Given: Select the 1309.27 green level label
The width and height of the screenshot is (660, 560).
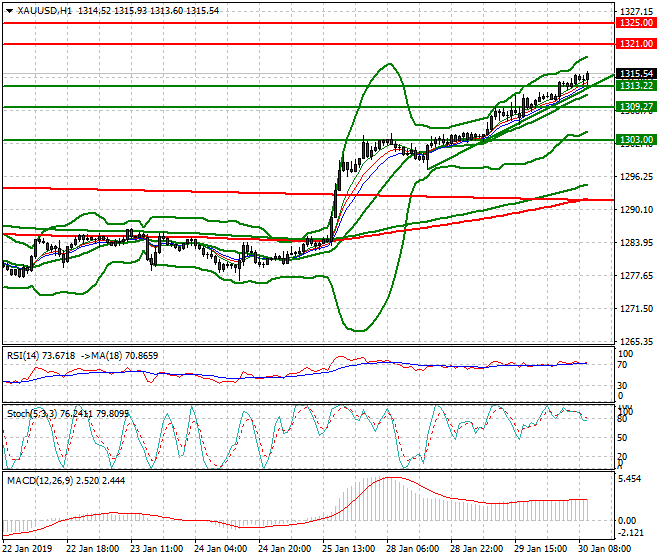Looking at the screenshot, I should [x=636, y=107].
